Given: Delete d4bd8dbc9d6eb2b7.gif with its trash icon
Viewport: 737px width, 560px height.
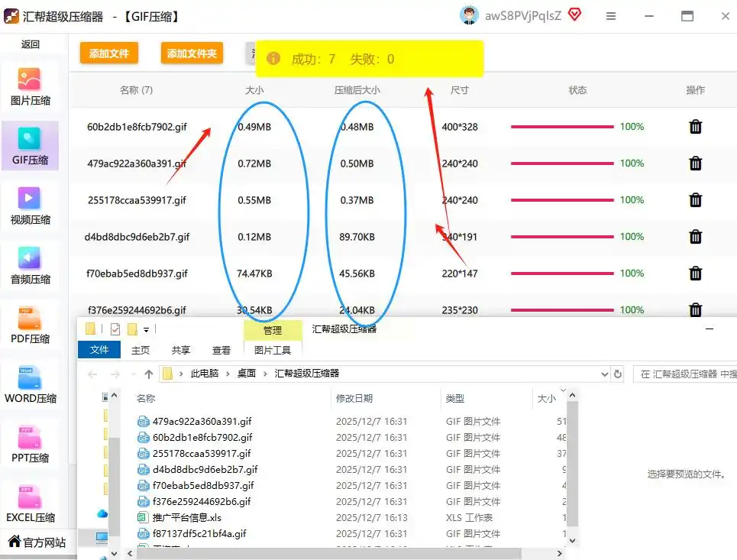Looking at the screenshot, I should coord(695,237).
